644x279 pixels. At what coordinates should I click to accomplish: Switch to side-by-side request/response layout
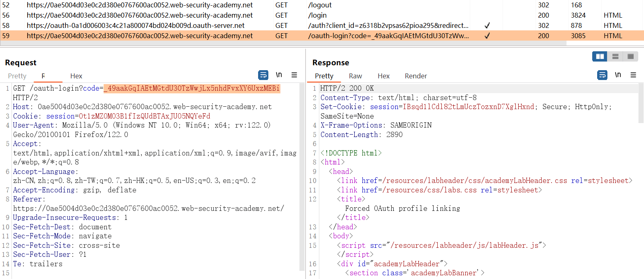pos(600,56)
